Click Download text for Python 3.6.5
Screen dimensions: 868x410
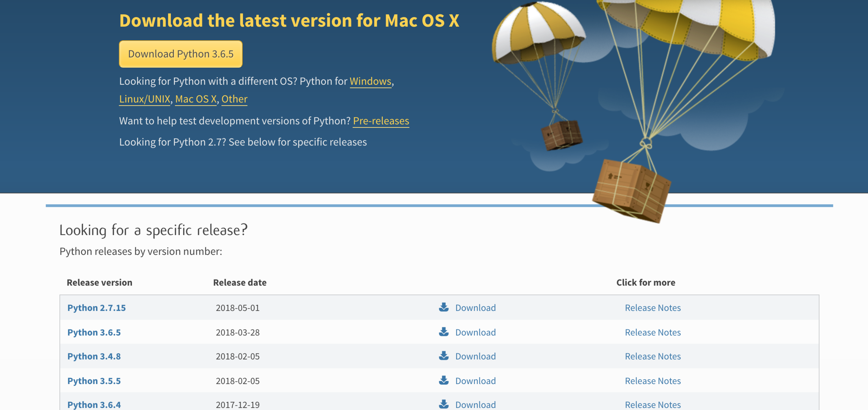pyautogui.click(x=475, y=333)
